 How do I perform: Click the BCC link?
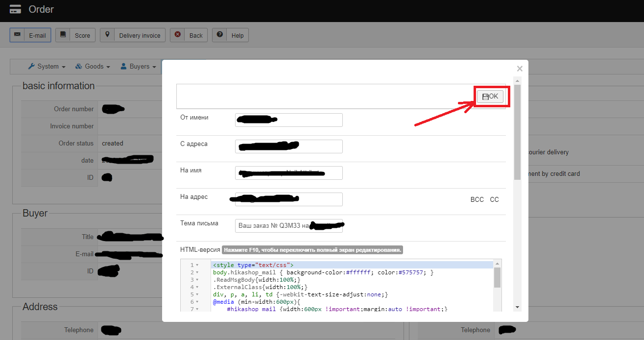(x=477, y=199)
